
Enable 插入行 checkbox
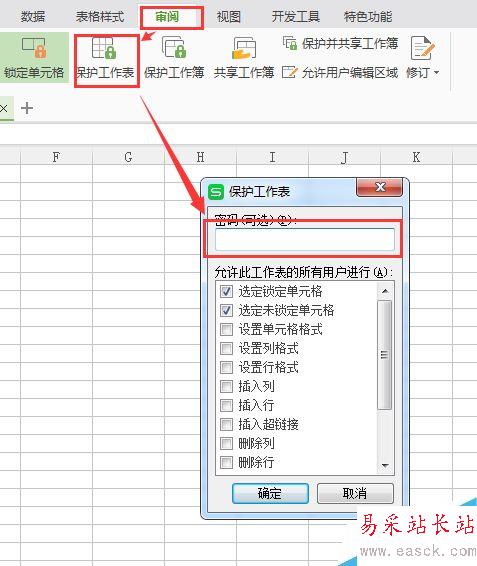point(226,405)
